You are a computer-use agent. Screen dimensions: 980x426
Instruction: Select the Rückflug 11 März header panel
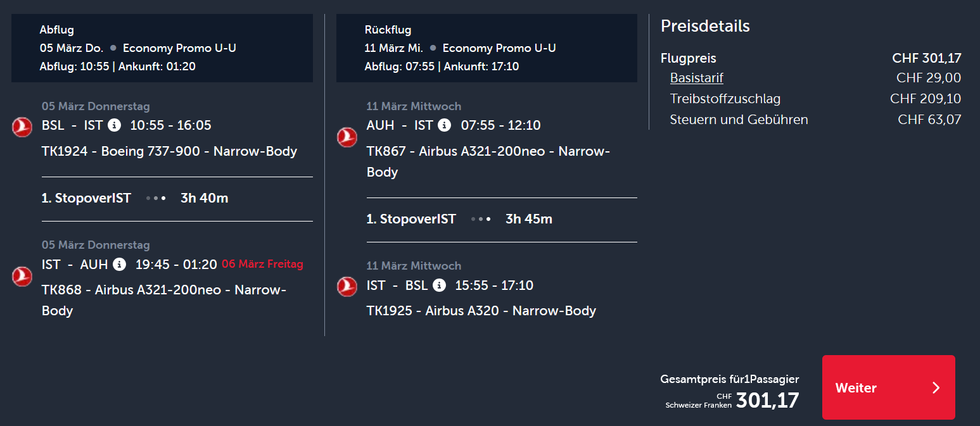tap(487, 48)
